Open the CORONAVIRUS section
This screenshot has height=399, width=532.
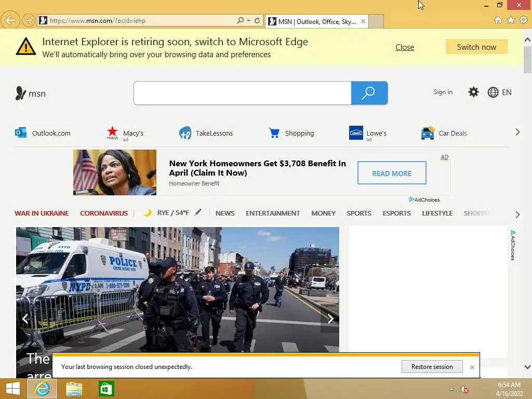104,214
